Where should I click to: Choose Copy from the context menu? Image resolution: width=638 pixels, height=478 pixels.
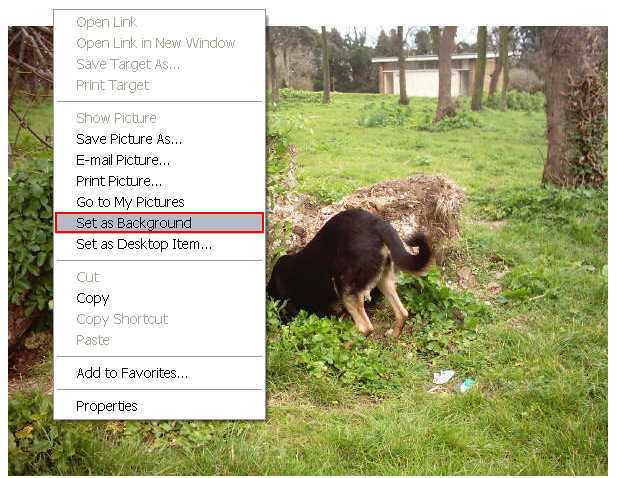[159, 298]
